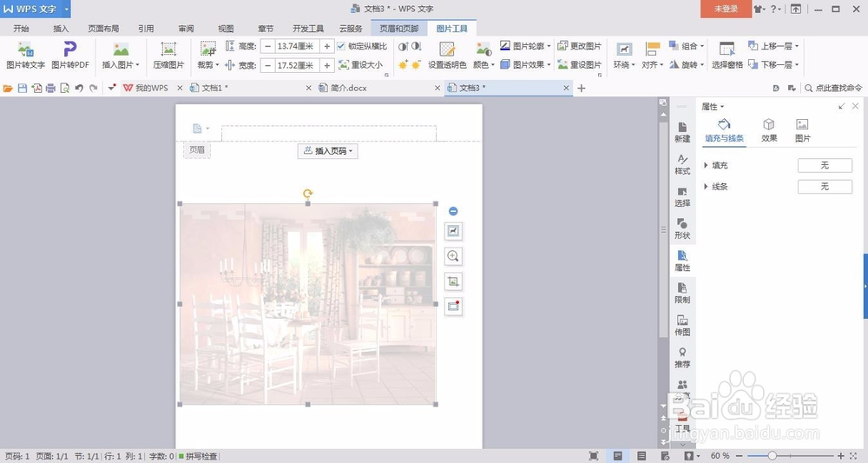Open 样式 in the side panel
The height and width of the screenshot is (463, 868).
[x=682, y=164]
